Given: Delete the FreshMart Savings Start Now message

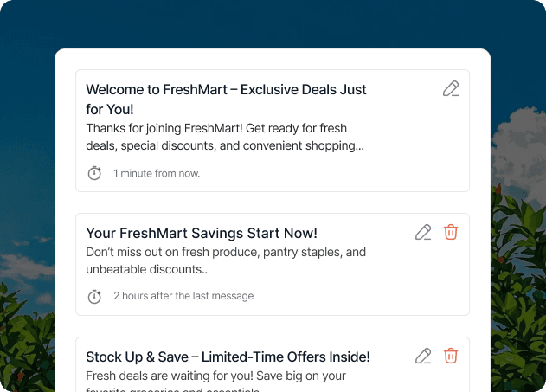Looking at the screenshot, I should click(451, 232).
